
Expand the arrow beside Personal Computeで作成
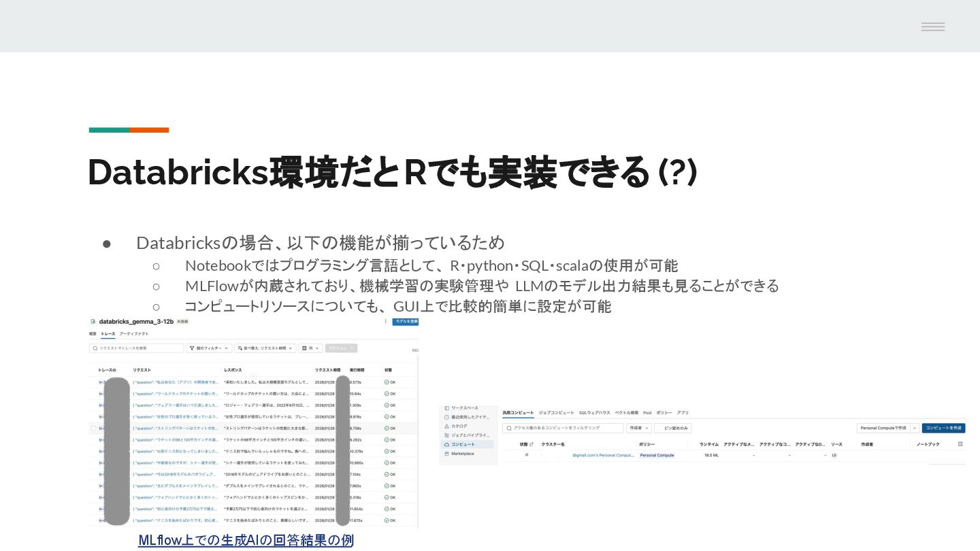tap(914, 428)
